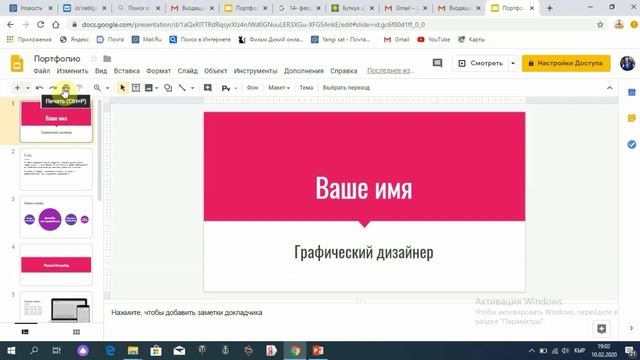
Task: Click the move to folder icon
Action: [107, 59]
